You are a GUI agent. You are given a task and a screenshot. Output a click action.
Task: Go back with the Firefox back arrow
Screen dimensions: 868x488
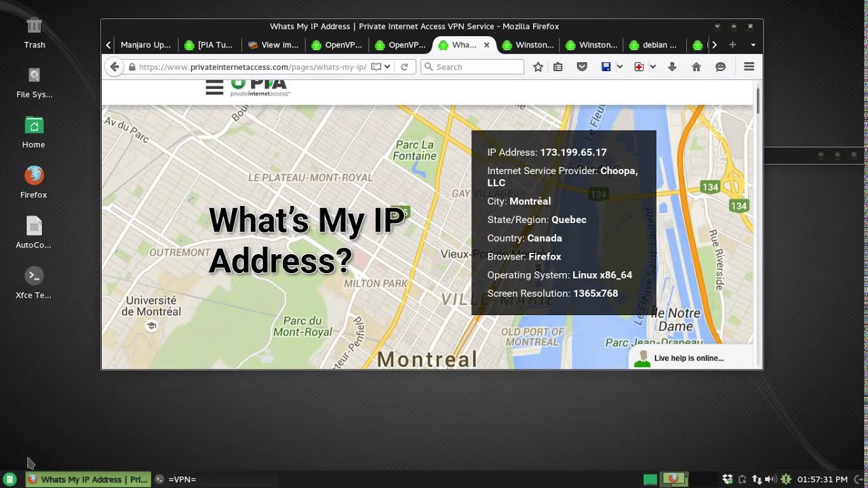coord(115,66)
